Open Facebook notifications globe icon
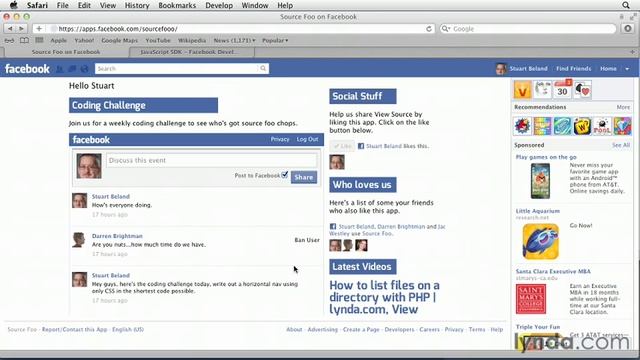This screenshot has height=360, width=640. 84,69
